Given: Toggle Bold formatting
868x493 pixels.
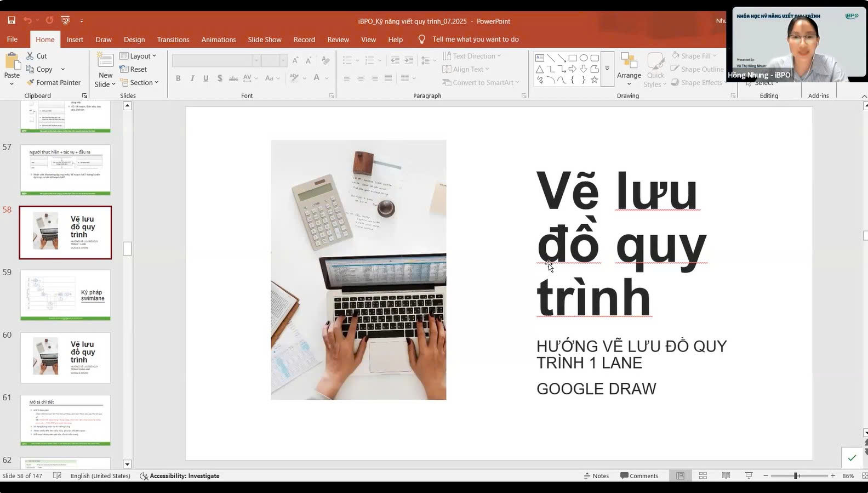Looking at the screenshot, I should click(x=178, y=78).
